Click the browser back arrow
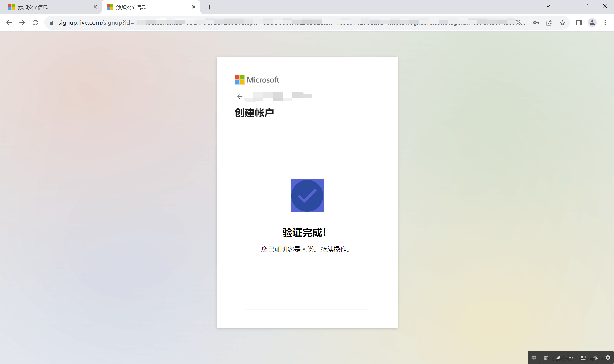 9,23
